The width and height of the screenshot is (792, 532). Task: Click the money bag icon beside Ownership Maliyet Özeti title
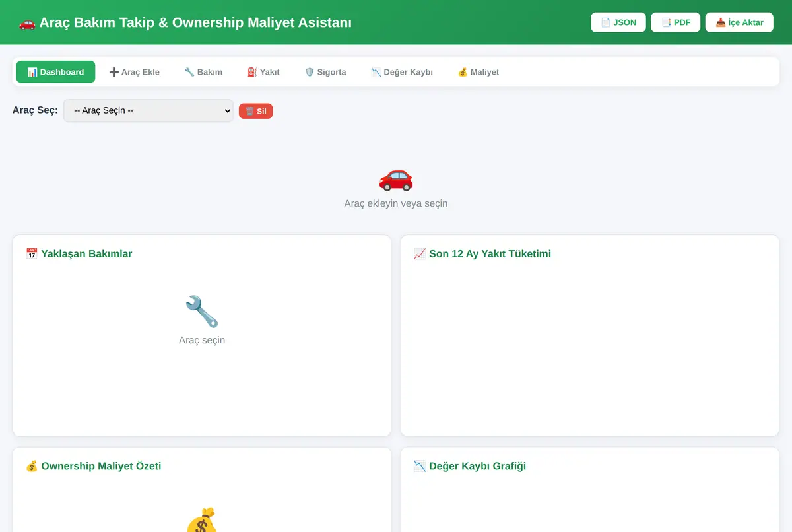32,467
